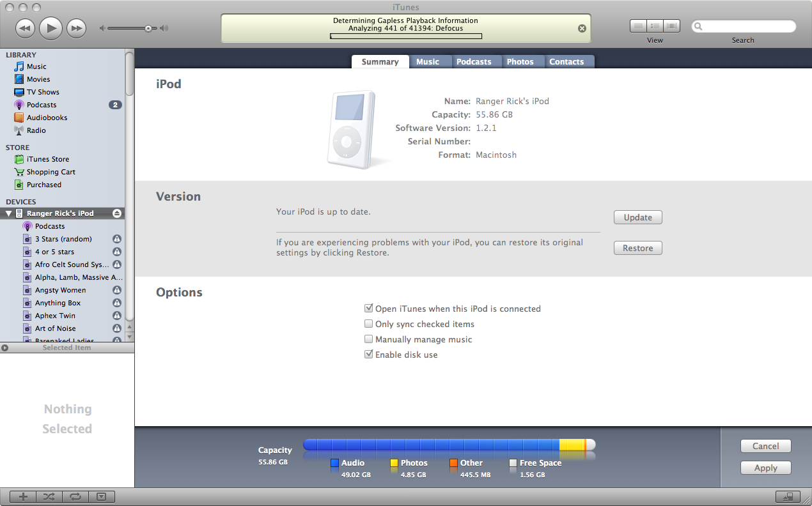
Task: Toggle Open iTunes when this iPod is connected
Action: click(x=368, y=309)
